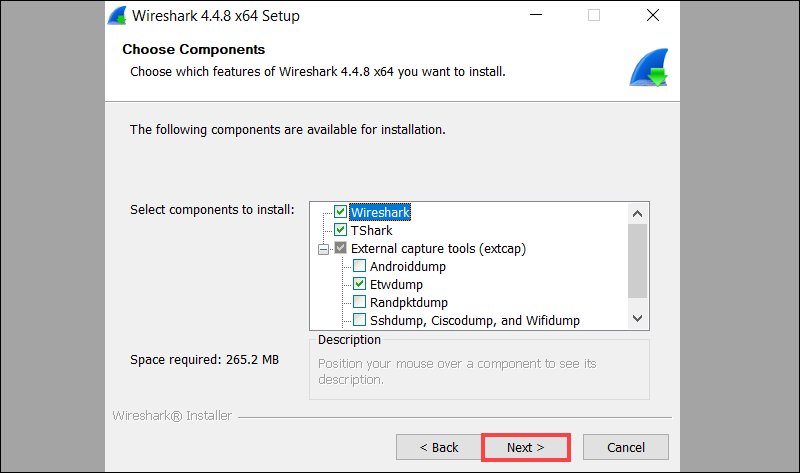Enable the Androiddump checkbox
The height and width of the screenshot is (473, 800).
(x=359, y=266)
